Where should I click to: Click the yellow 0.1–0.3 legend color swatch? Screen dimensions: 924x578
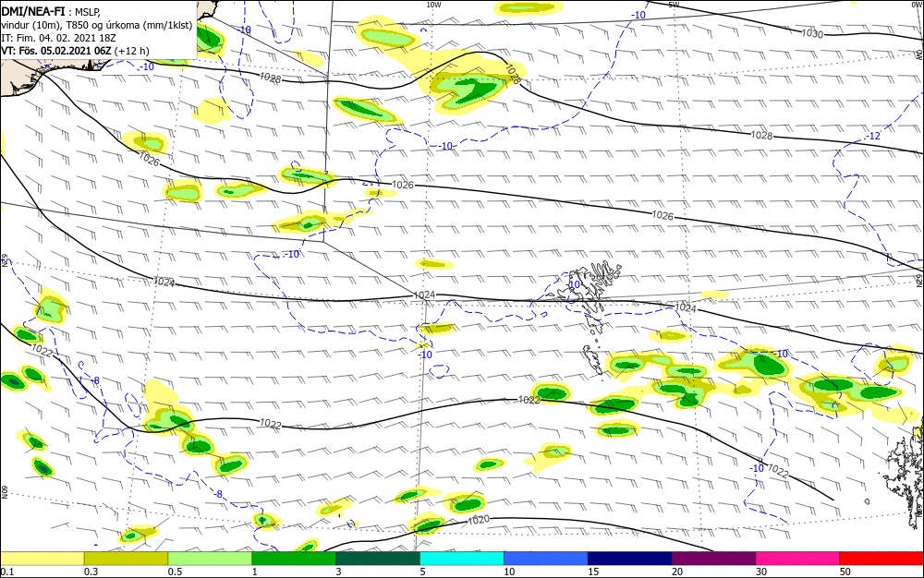[x=43, y=558]
